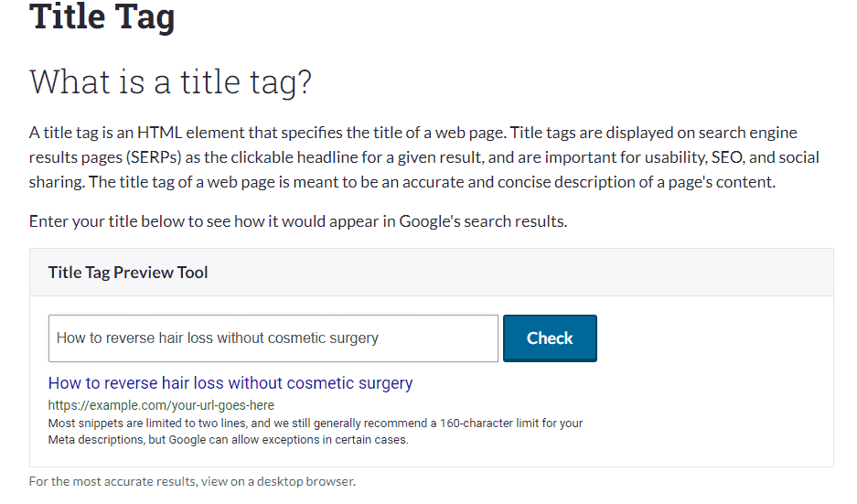This screenshot has height=504, width=857.
Task: Focus the title tag text input field
Action: pyautogui.click(x=273, y=338)
